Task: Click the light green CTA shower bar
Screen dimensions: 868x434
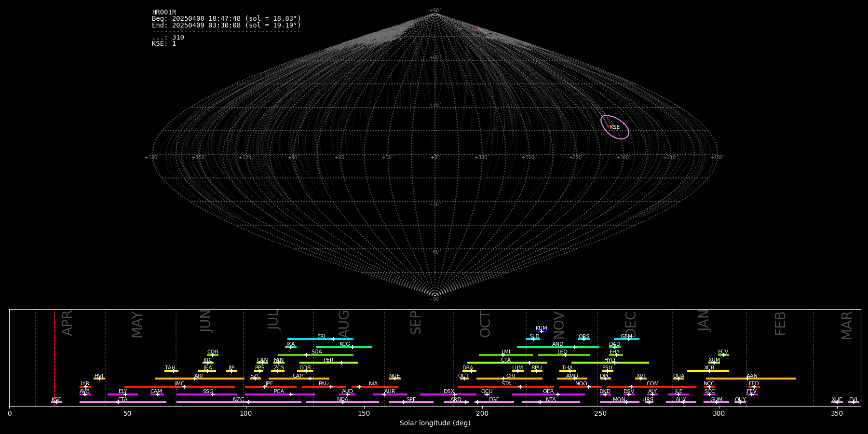Action: click(507, 363)
